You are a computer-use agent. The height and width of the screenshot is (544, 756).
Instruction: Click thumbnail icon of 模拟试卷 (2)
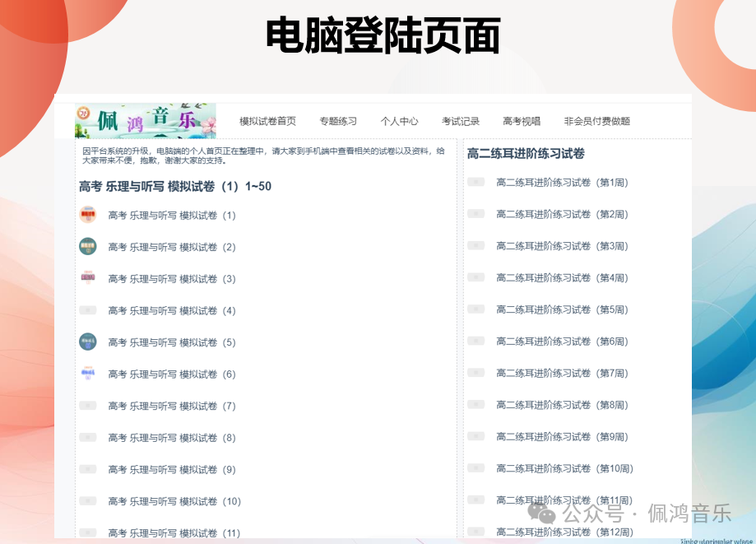pyautogui.click(x=88, y=246)
